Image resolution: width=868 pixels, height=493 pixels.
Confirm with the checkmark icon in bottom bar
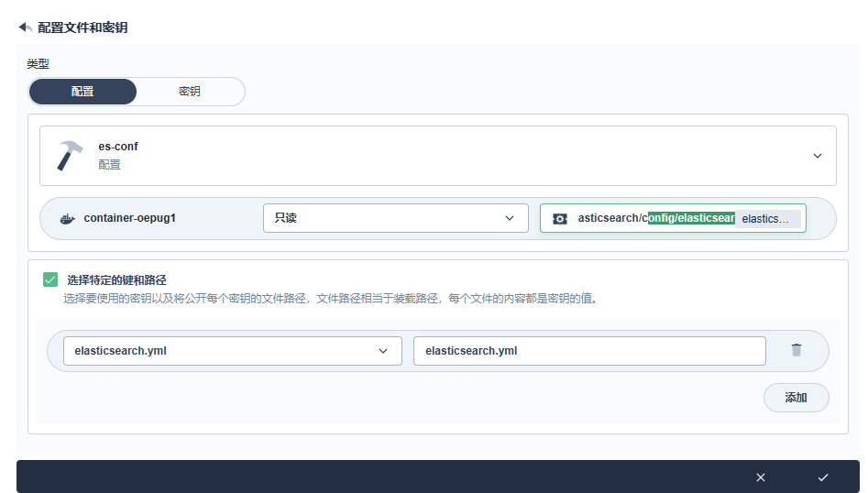point(822,477)
